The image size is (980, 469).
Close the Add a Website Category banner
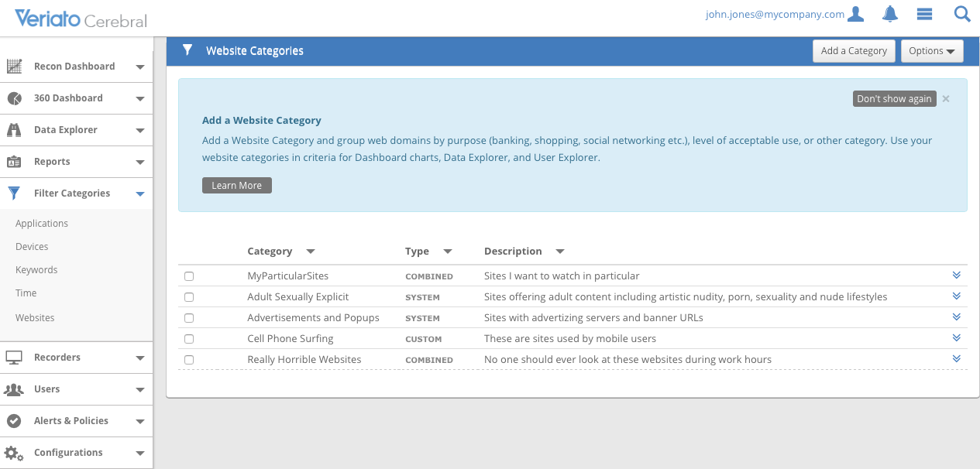click(x=946, y=99)
